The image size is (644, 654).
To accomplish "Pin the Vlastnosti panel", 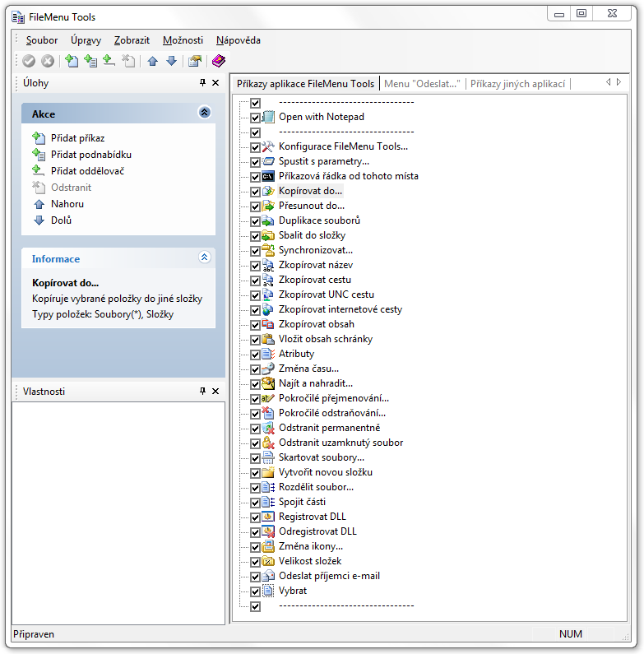I will (202, 391).
